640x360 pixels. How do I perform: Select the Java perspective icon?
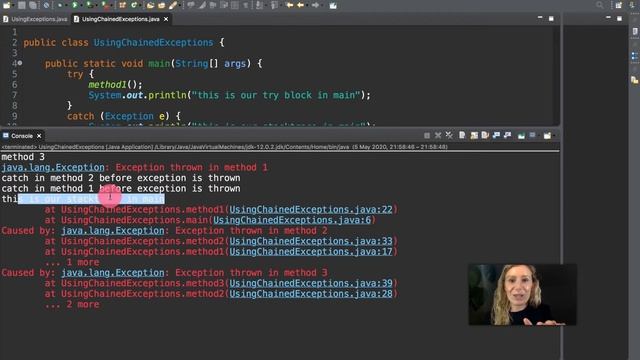pyautogui.click(x=632, y=5)
